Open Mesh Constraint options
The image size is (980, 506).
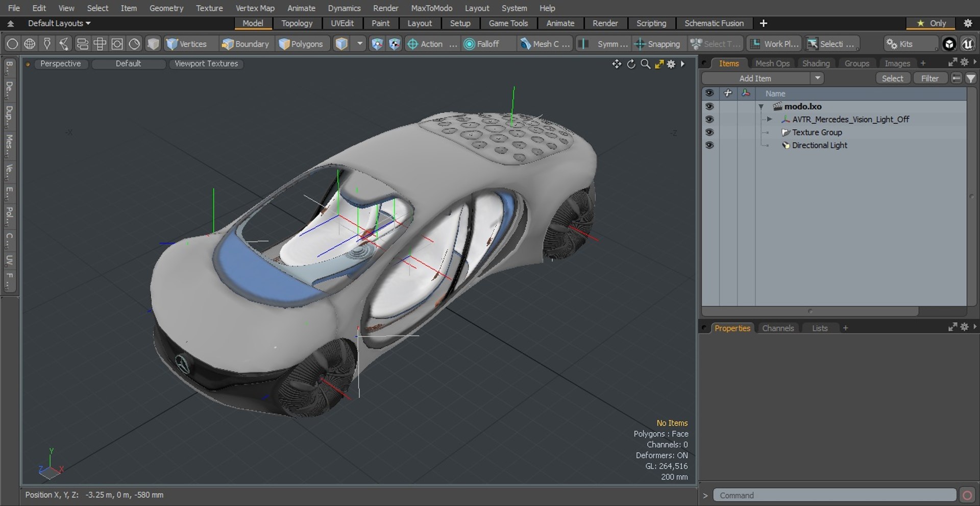click(545, 44)
